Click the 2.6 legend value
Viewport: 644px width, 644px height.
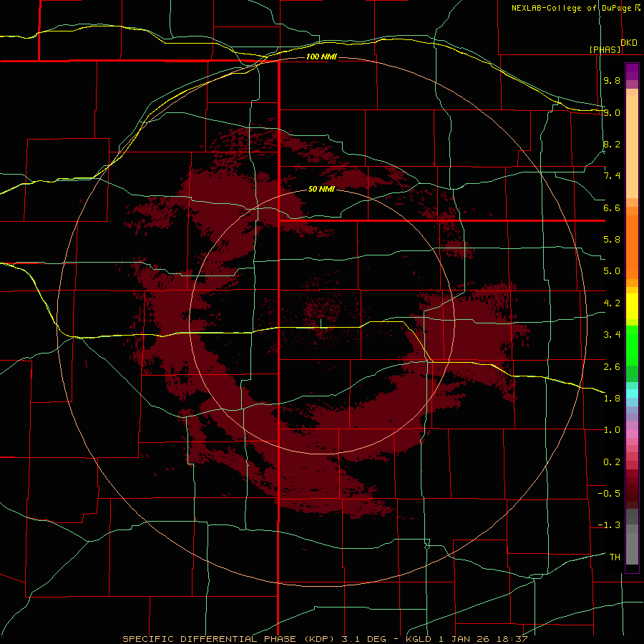coord(612,366)
